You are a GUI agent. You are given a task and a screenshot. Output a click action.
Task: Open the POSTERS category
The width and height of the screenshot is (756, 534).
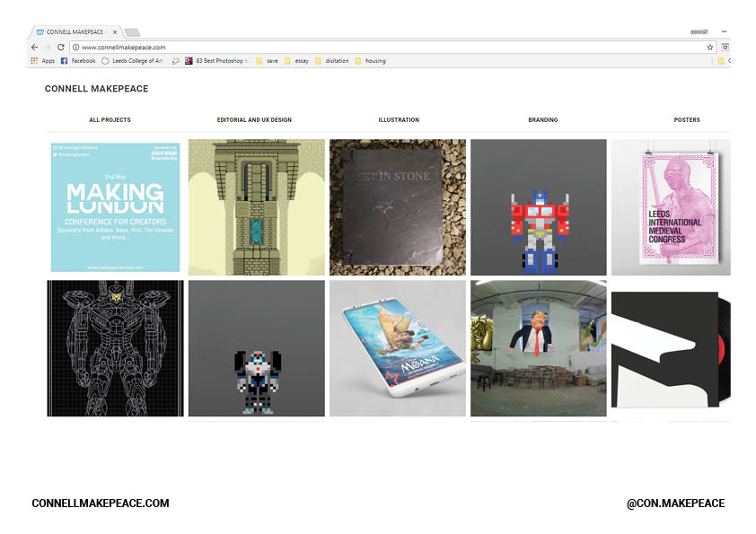click(x=687, y=119)
